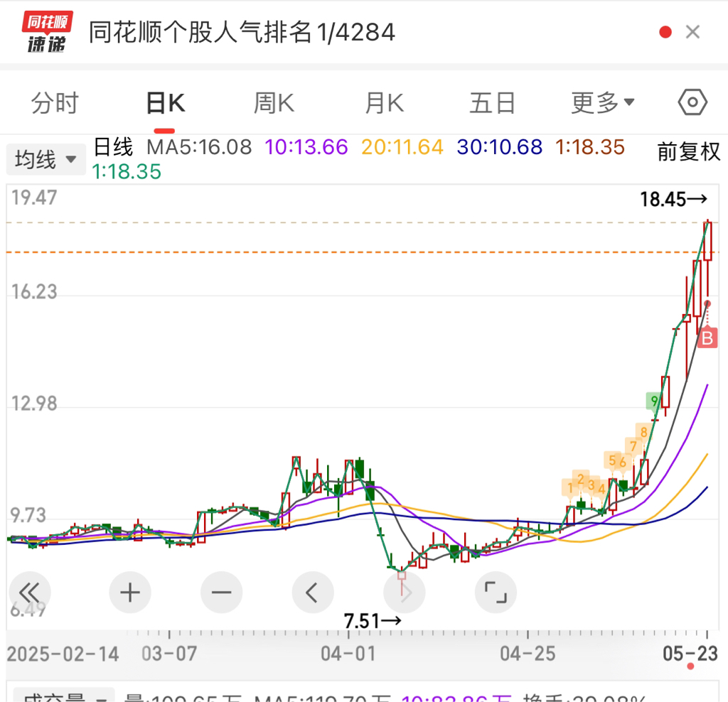Tap the blue 30:10.68 MA value
The width and height of the screenshot is (728, 702).
[x=500, y=147]
